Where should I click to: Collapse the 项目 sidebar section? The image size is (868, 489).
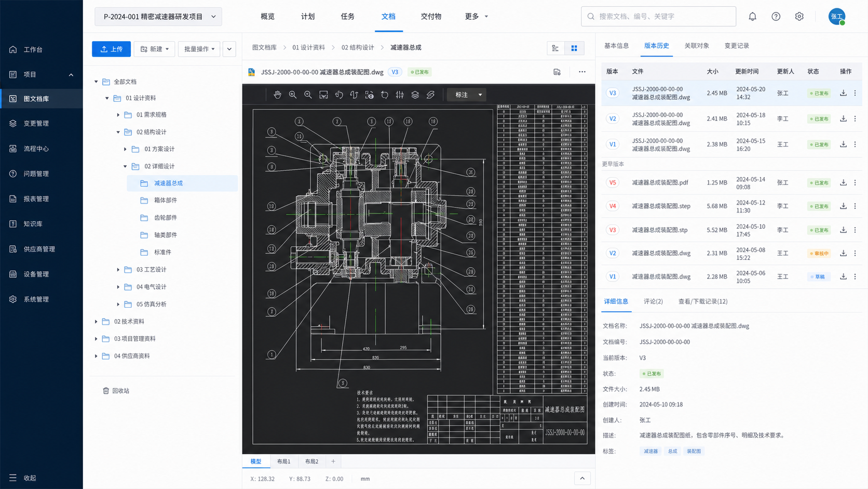tap(71, 75)
